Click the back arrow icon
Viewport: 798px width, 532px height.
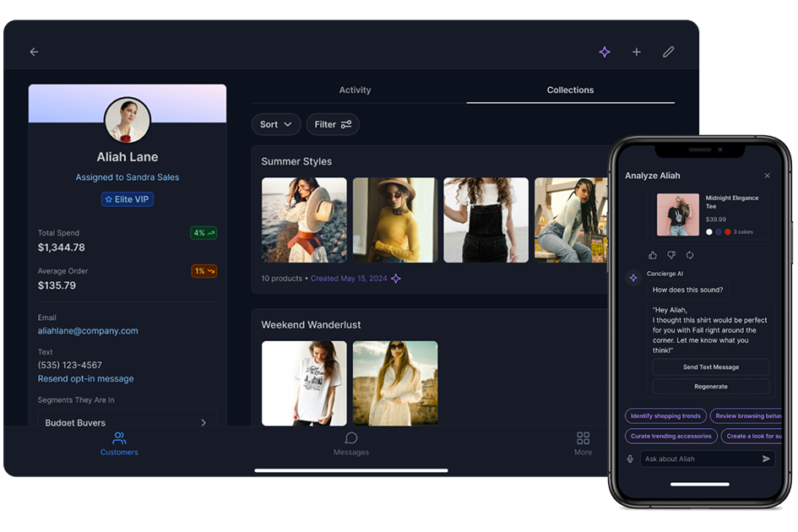(34, 52)
